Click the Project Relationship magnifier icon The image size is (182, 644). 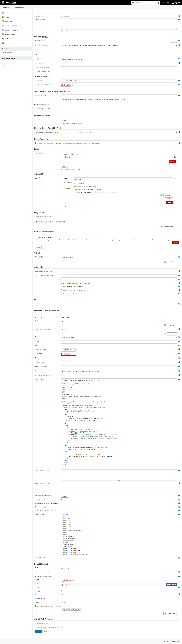pos(3,26)
